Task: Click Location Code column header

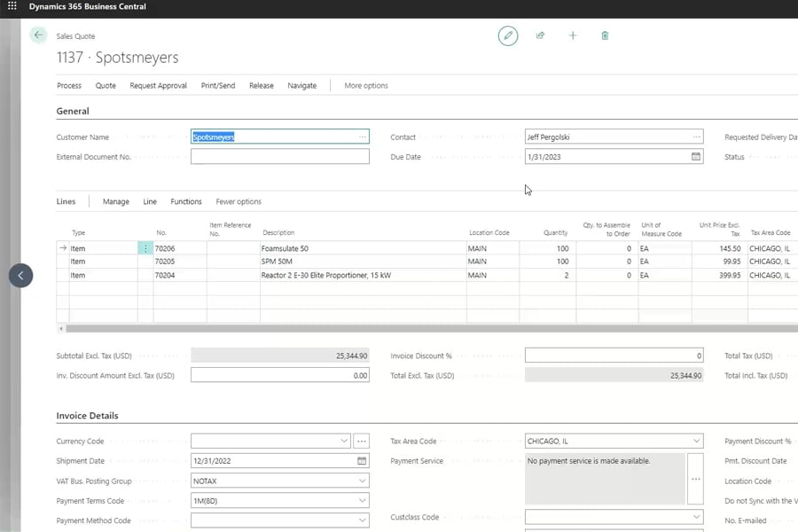Action: (489, 232)
